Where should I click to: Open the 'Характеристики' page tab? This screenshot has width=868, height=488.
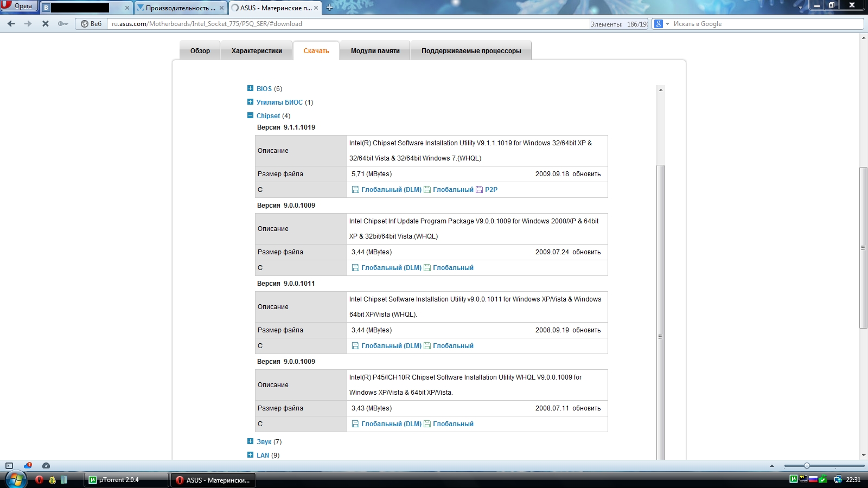(257, 51)
